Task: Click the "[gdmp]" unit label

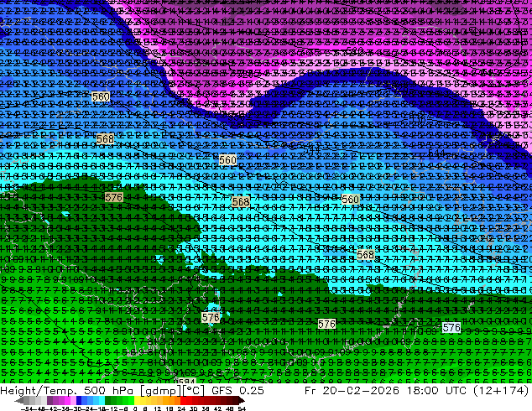Action: pos(161,390)
